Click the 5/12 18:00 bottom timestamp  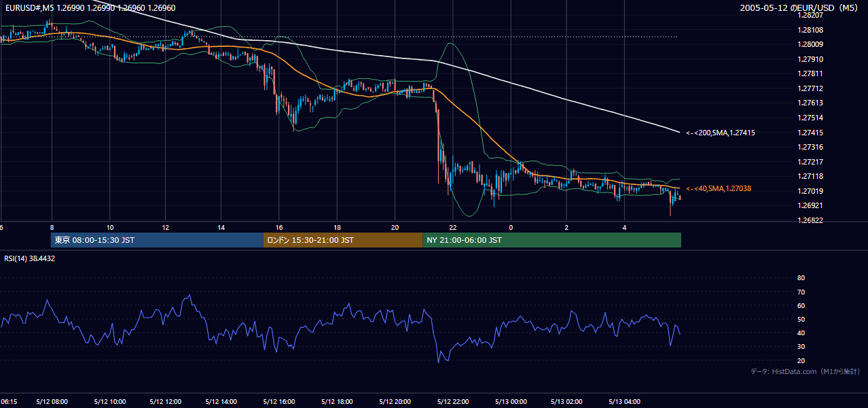click(337, 402)
